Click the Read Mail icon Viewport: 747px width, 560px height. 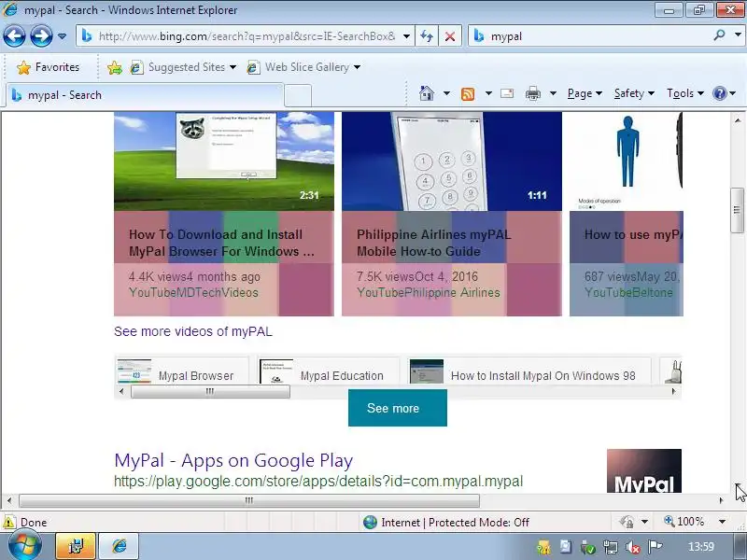[507, 93]
